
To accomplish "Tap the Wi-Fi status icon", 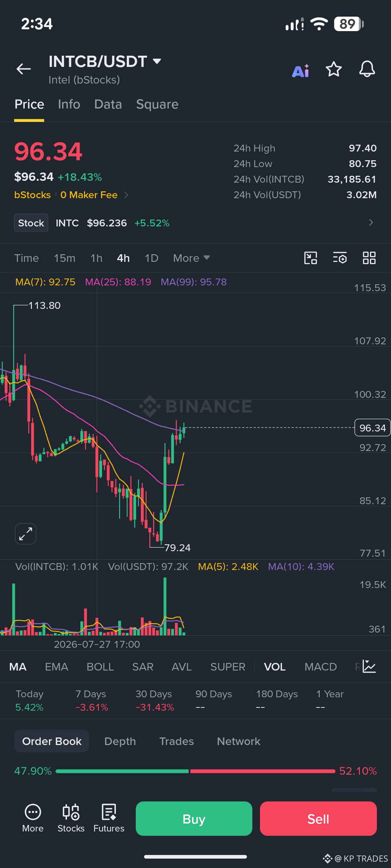I will click(319, 24).
